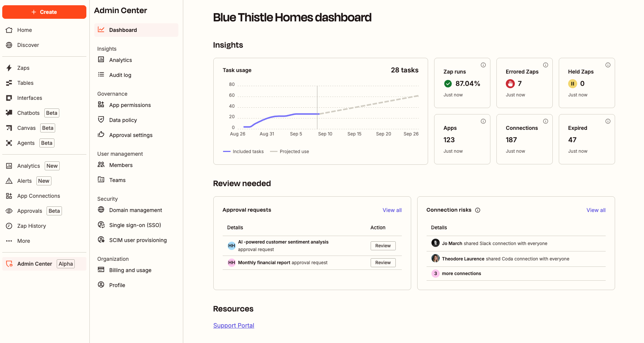Click info icon on Expired card

pyautogui.click(x=608, y=121)
